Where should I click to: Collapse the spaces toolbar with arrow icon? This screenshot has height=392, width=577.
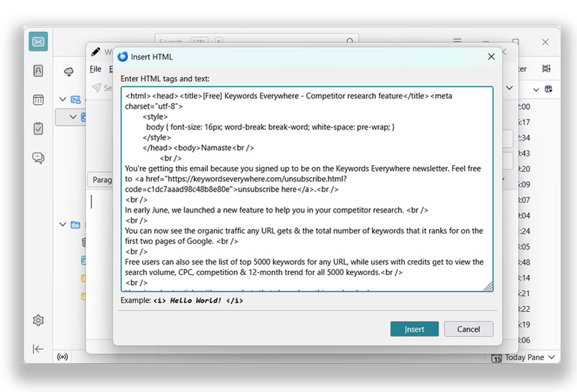[38, 349]
